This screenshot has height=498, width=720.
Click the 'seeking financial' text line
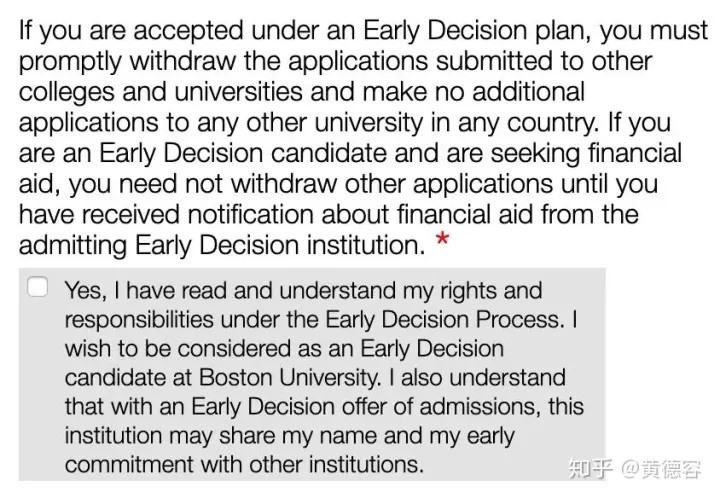click(x=585, y=153)
